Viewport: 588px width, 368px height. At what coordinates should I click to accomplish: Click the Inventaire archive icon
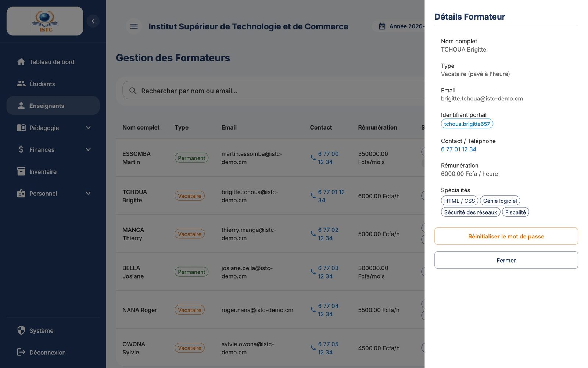tap(21, 171)
